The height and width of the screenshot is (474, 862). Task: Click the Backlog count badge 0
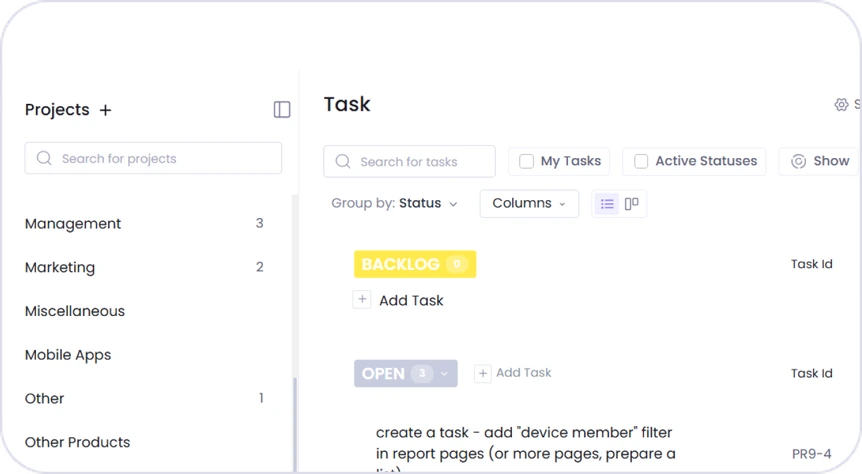pos(456,264)
